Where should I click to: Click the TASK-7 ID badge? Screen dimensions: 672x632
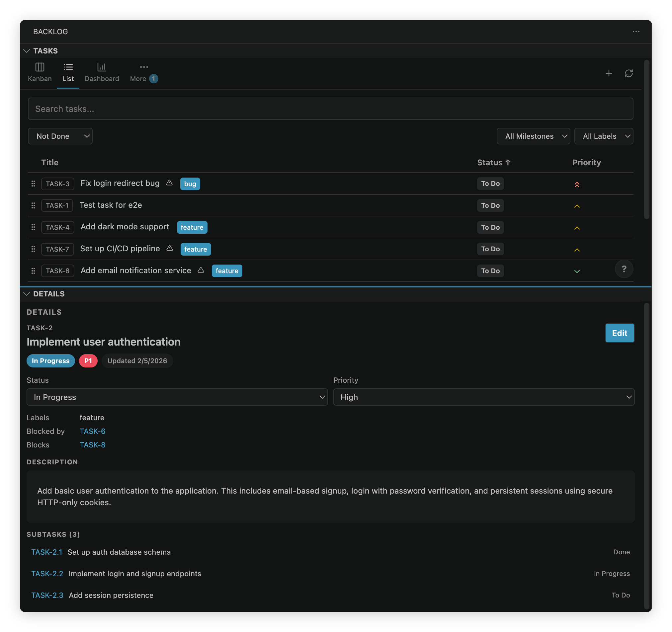click(57, 249)
